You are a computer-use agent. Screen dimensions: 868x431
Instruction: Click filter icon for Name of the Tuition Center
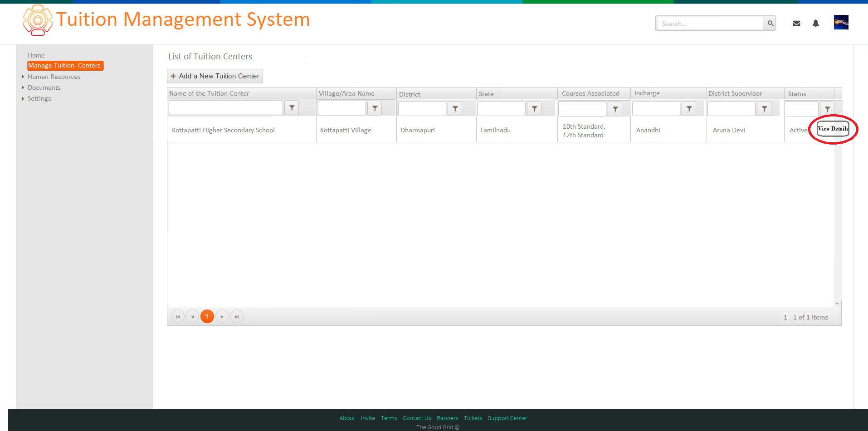click(x=292, y=108)
